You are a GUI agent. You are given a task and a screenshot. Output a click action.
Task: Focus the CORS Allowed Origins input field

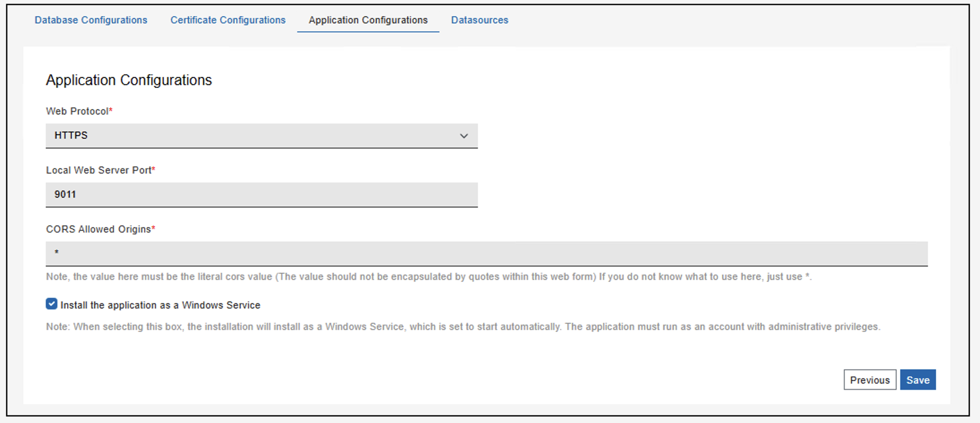pos(486,254)
